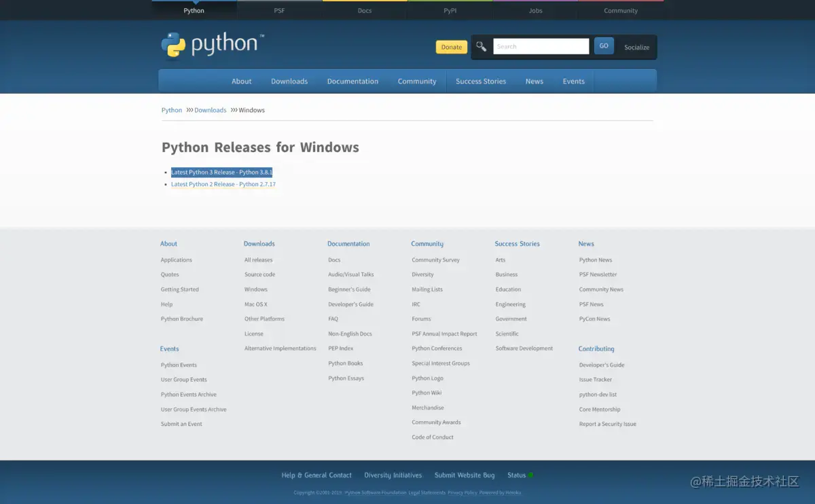Open the News navigation menu
Viewport: 815px width, 504px height.
535,81
